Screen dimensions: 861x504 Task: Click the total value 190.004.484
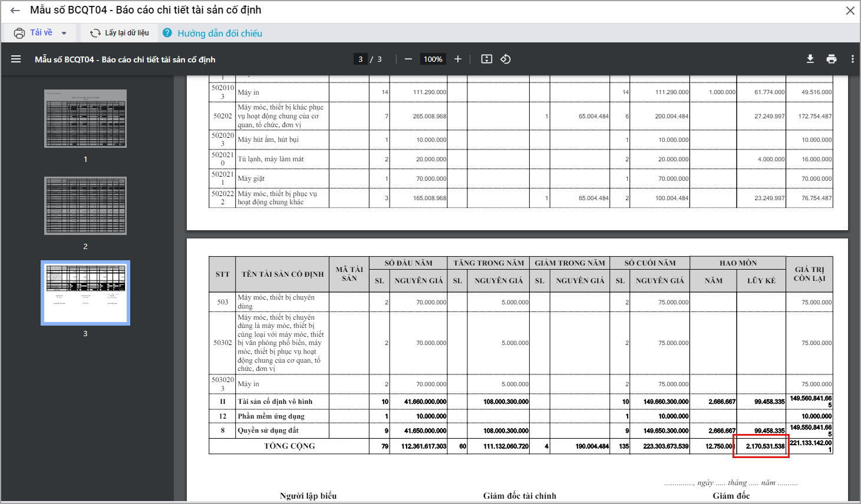pos(592,446)
